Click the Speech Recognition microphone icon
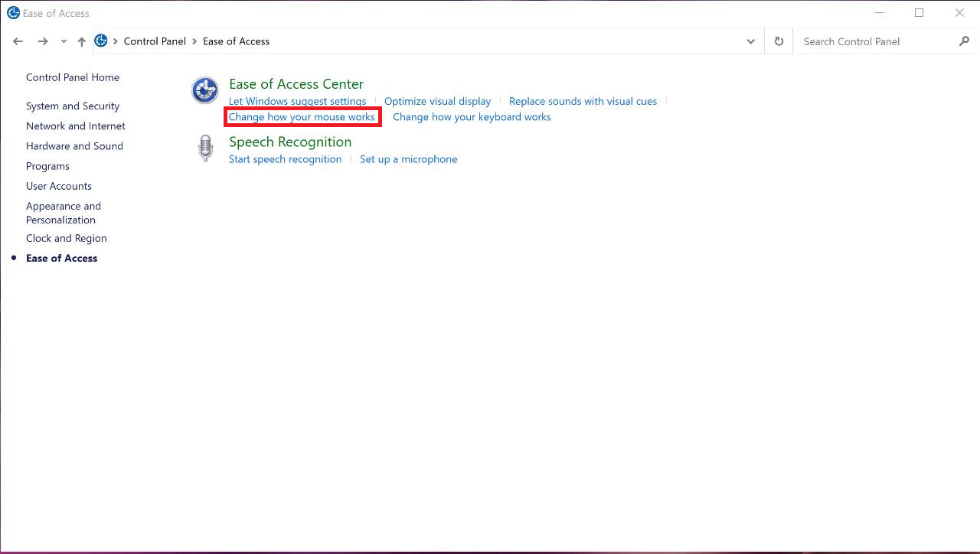Viewport: 980px width, 554px height. pos(204,148)
